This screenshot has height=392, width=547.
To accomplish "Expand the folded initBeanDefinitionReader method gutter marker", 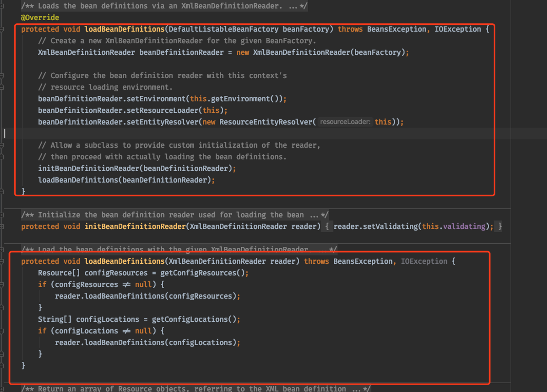I will pyautogui.click(x=1, y=227).
